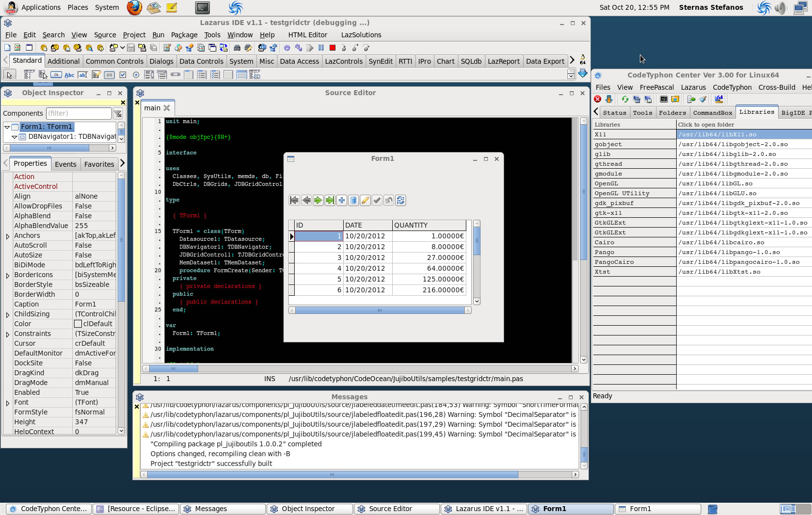The image size is (812, 515).
Task: Click Last record button in Form1 navigator
Action: [x=330, y=200]
